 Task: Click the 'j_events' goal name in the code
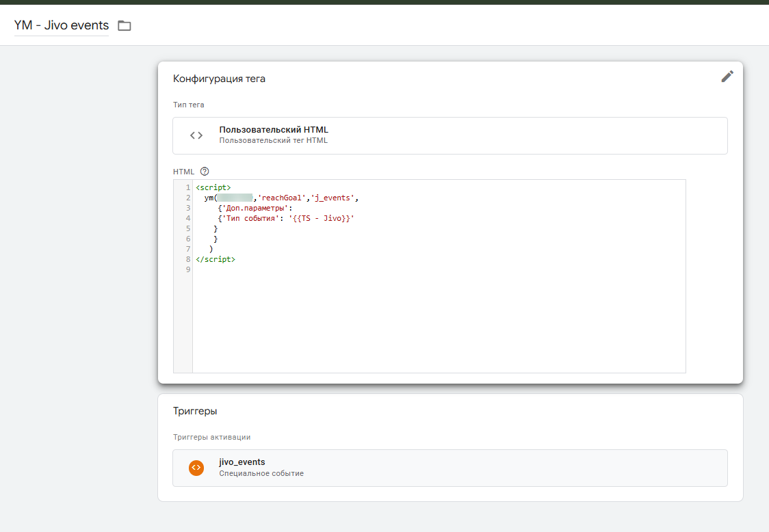click(x=333, y=198)
